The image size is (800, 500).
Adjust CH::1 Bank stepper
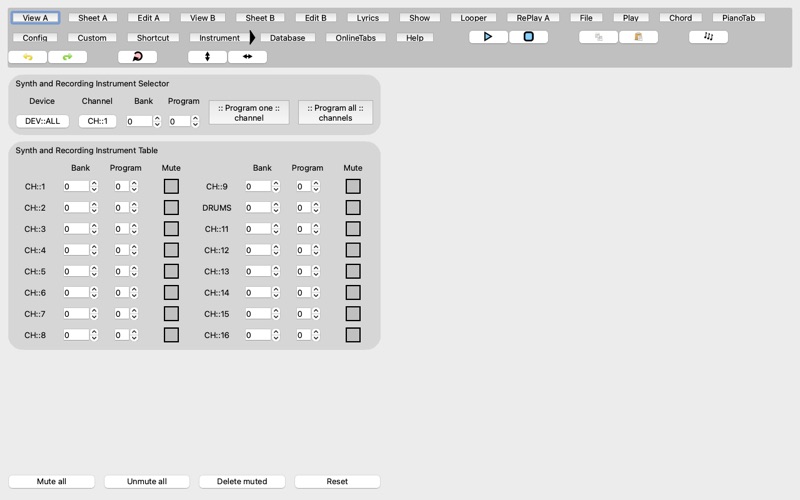click(94, 186)
